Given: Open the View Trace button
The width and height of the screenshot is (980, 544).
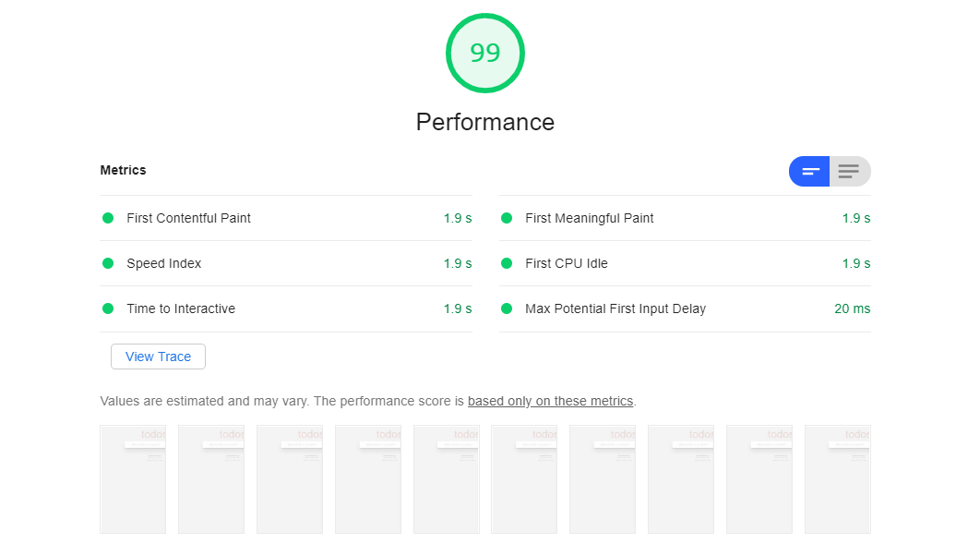Looking at the screenshot, I should (158, 357).
